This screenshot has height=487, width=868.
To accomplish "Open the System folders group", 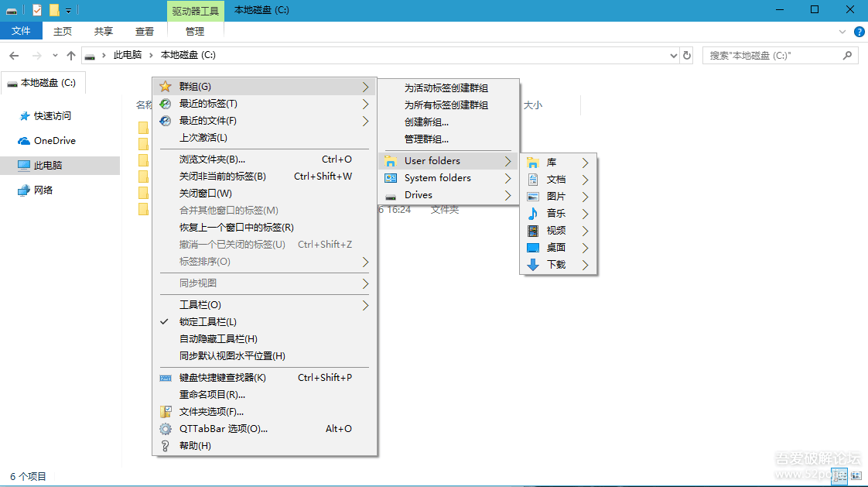I will pos(449,178).
